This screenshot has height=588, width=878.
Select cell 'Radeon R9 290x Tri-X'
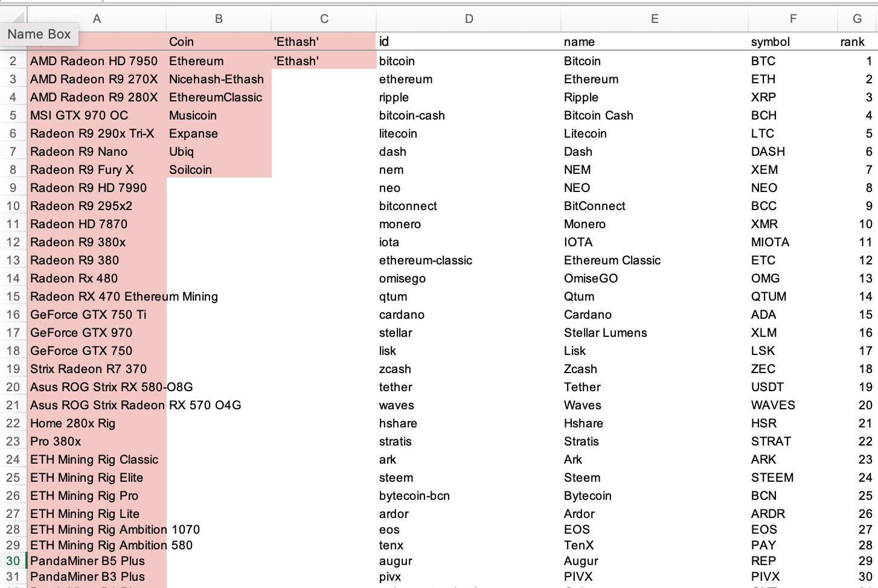click(x=97, y=133)
